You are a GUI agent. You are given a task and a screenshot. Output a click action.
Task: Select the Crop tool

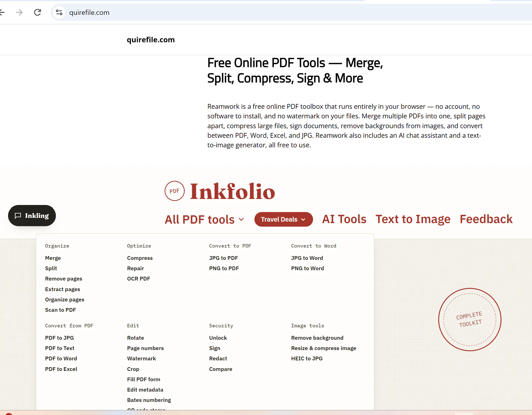133,369
